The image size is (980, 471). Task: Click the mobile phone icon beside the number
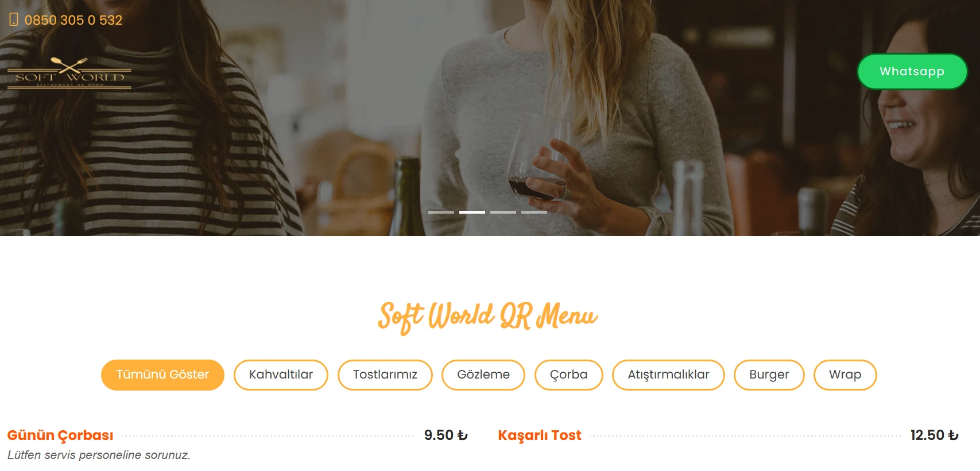(14, 20)
